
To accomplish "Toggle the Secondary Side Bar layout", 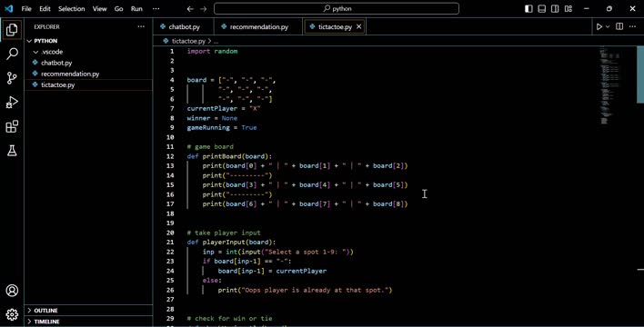I will (x=555, y=8).
